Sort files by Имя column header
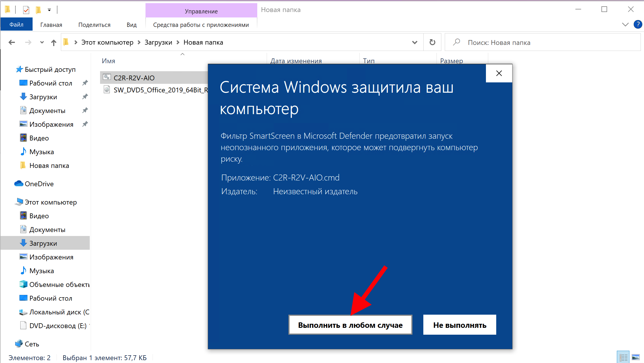This screenshot has width=644, height=363. [x=109, y=61]
